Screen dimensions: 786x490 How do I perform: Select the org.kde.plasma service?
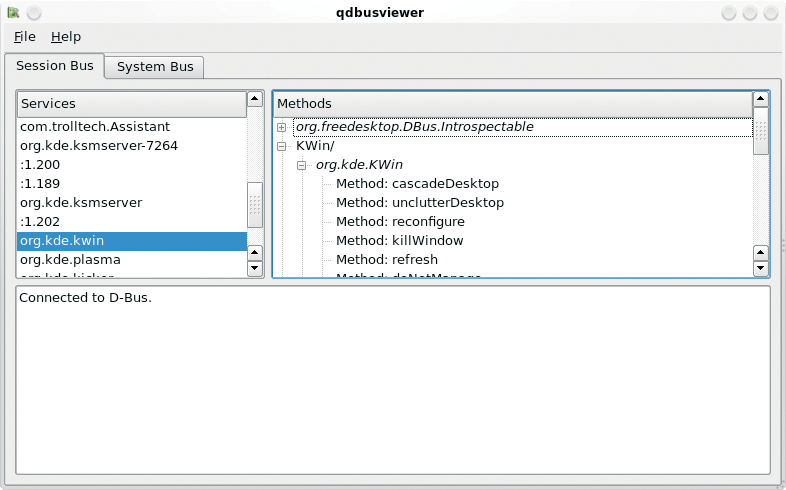coord(132,260)
